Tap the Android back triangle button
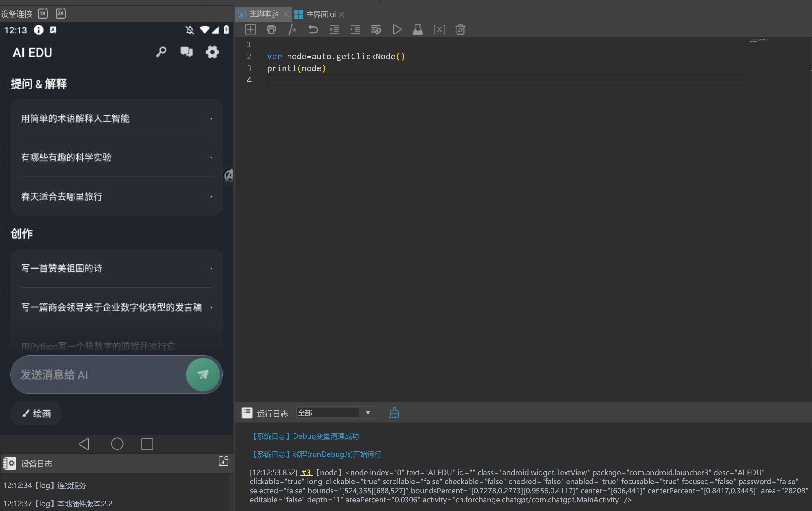The width and height of the screenshot is (812, 511). 84,444
